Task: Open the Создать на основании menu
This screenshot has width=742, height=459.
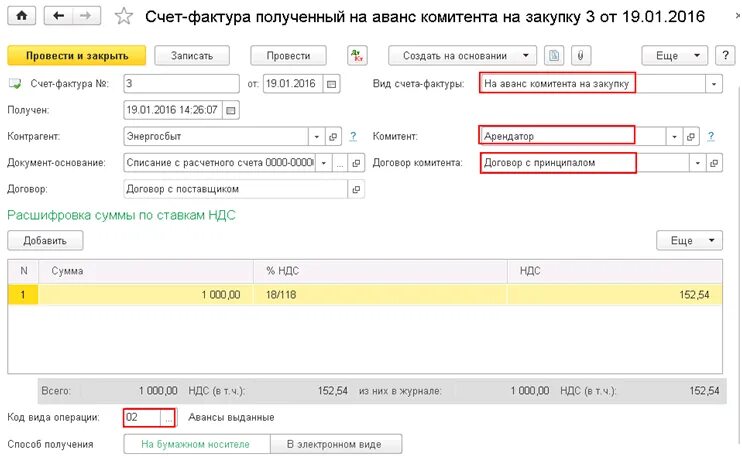Action: (x=462, y=55)
